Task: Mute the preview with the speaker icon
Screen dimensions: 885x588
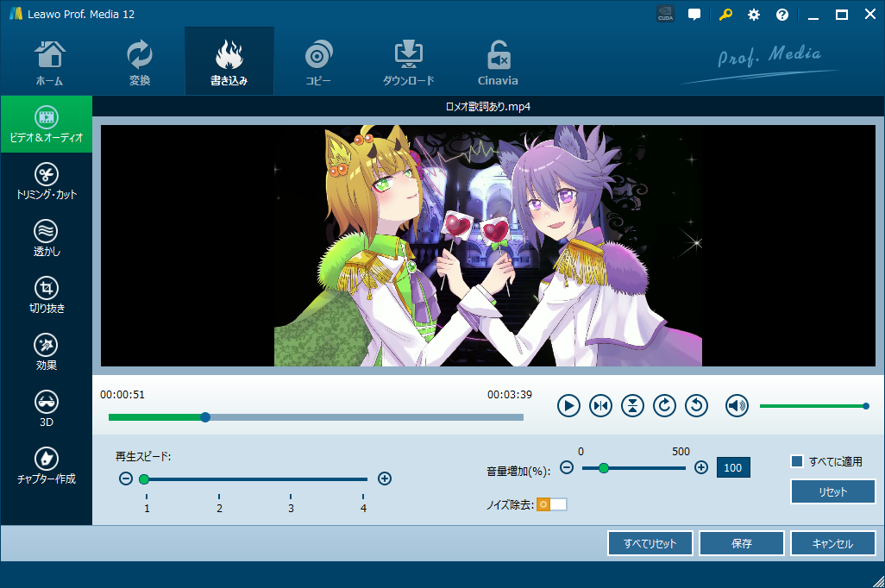Action: [x=737, y=405]
